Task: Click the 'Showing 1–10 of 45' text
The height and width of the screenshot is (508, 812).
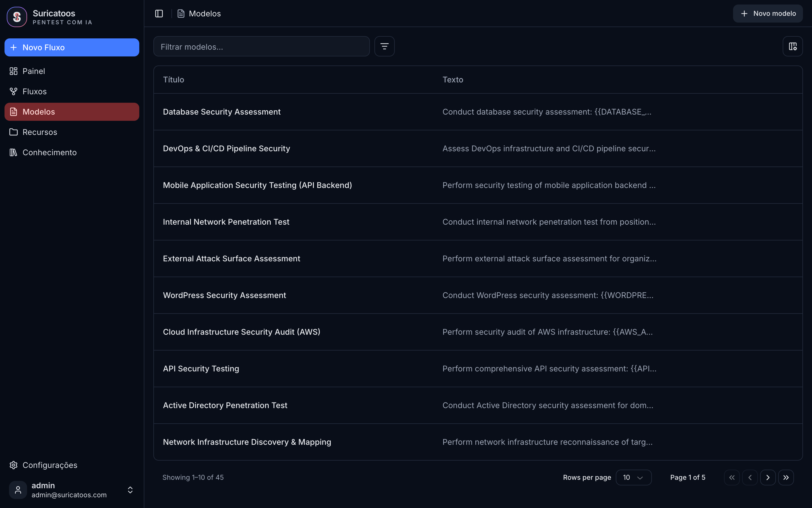Action: (193, 478)
